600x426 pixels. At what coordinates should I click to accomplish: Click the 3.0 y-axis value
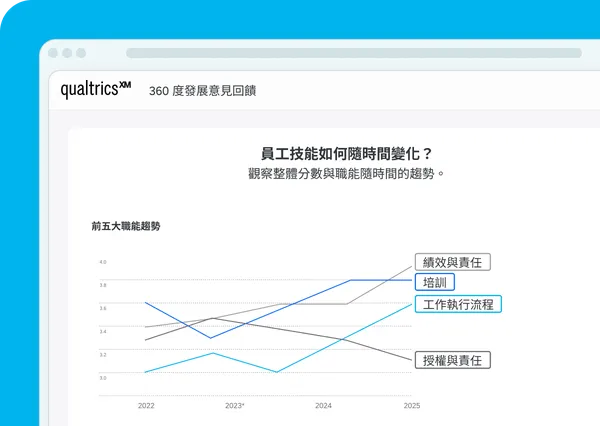point(103,378)
